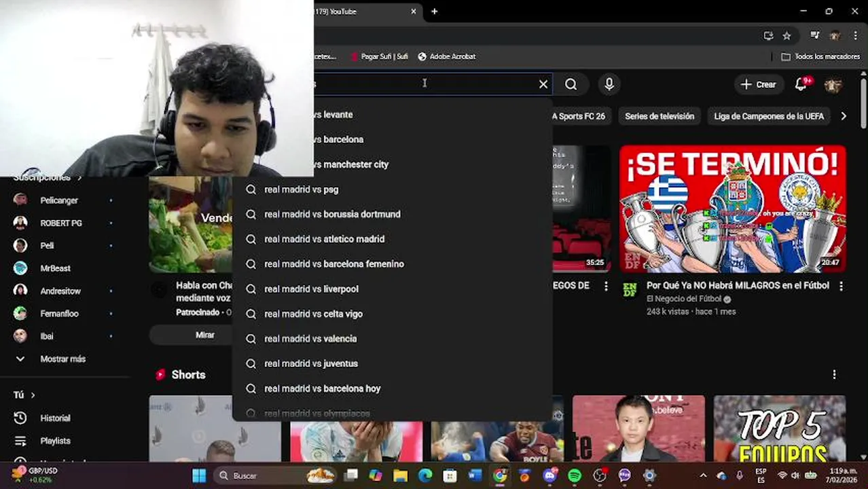Image resolution: width=868 pixels, height=489 pixels.
Task: Choose suggestion real madrid vs borussia dortmund
Action: (393, 214)
